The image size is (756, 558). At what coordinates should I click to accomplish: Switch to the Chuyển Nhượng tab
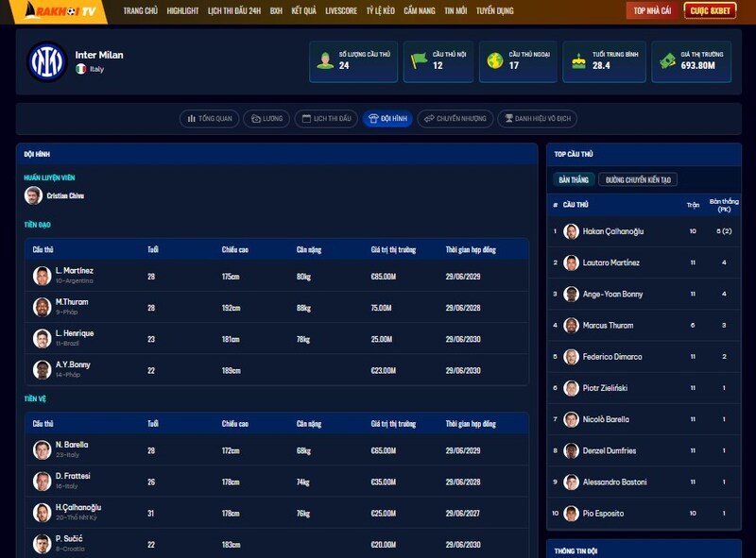[x=455, y=119]
